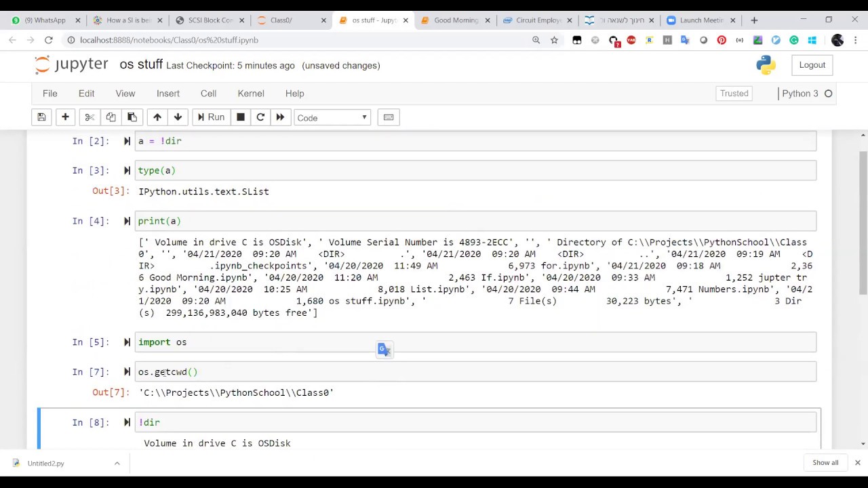Cut selected cells with scissors icon
This screenshot has height=488, width=868.
89,117
